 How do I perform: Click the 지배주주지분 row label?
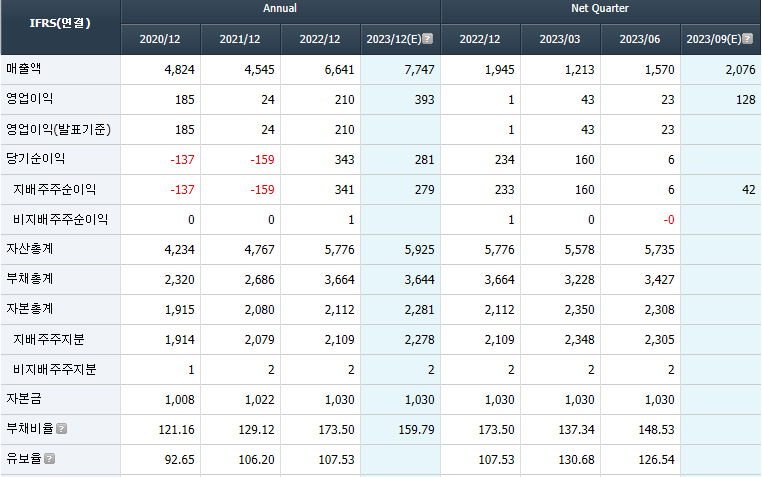point(49,339)
